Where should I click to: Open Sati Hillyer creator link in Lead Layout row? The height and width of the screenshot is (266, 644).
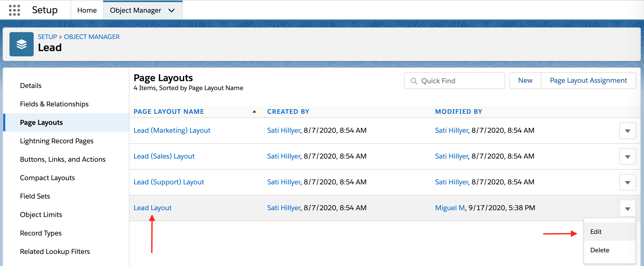(x=284, y=208)
